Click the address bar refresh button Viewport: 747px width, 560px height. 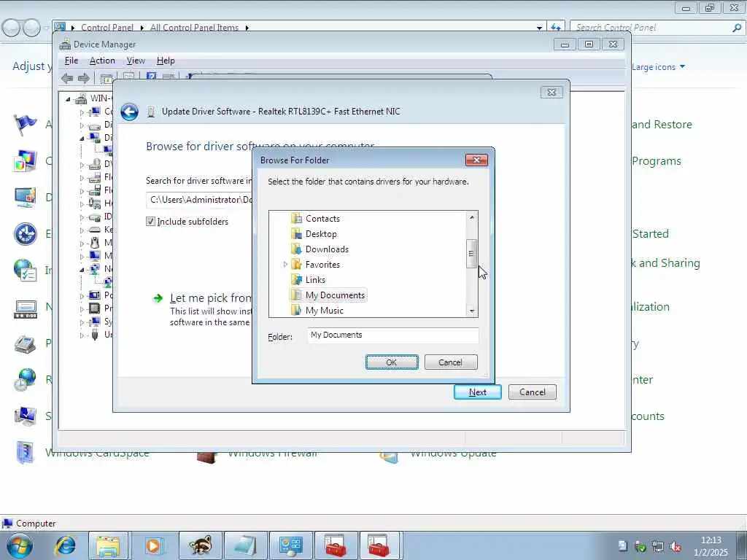coord(555,28)
